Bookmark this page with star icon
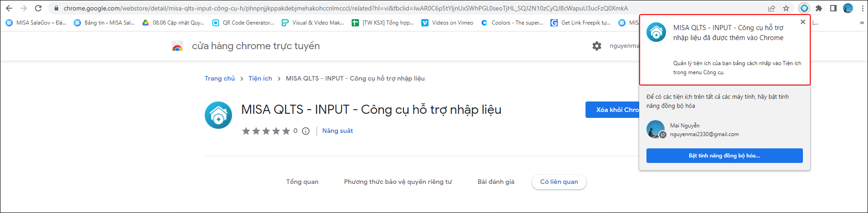 (x=786, y=8)
